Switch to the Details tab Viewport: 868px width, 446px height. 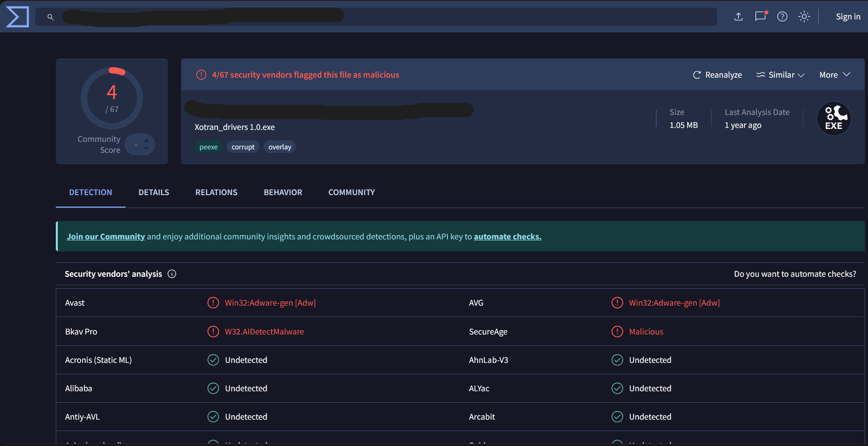[154, 192]
